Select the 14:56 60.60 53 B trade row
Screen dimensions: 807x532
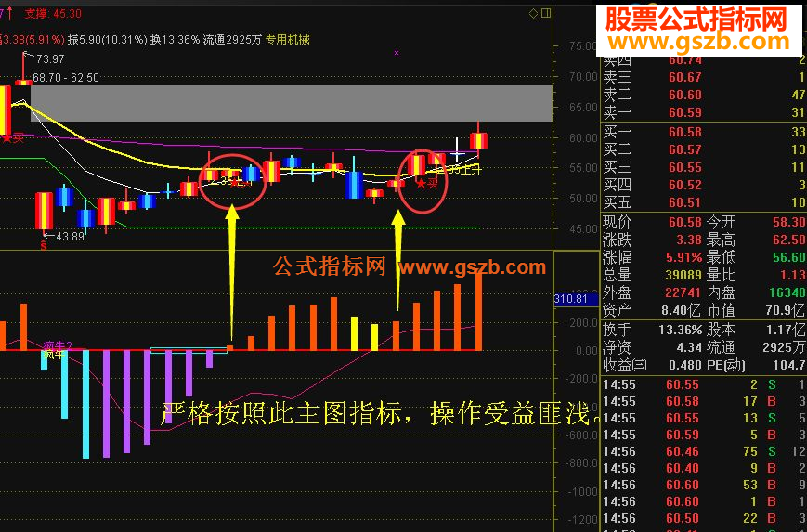(x=704, y=485)
